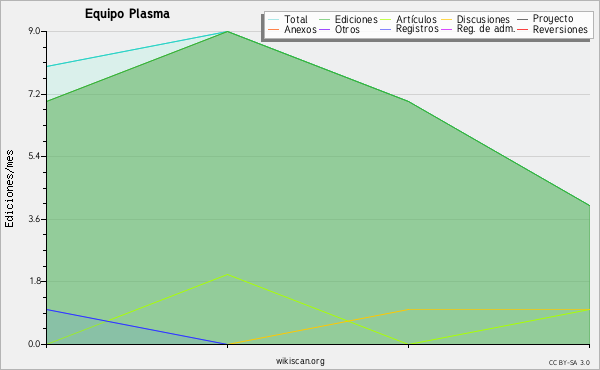Click the Reg. de adm. legend label
Screen dimensions: 600x370
486,29
